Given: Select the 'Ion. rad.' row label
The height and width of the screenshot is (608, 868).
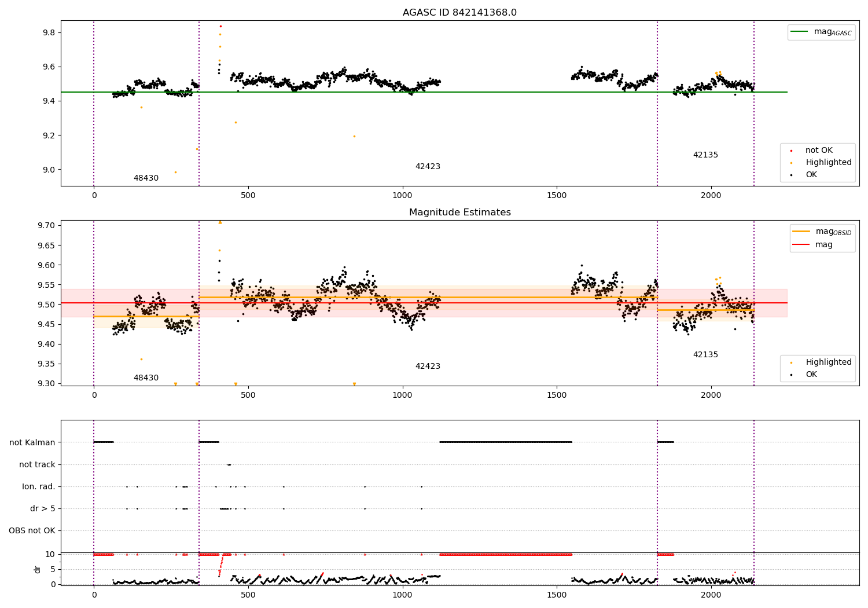Looking at the screenshot, I should [39, 487].
